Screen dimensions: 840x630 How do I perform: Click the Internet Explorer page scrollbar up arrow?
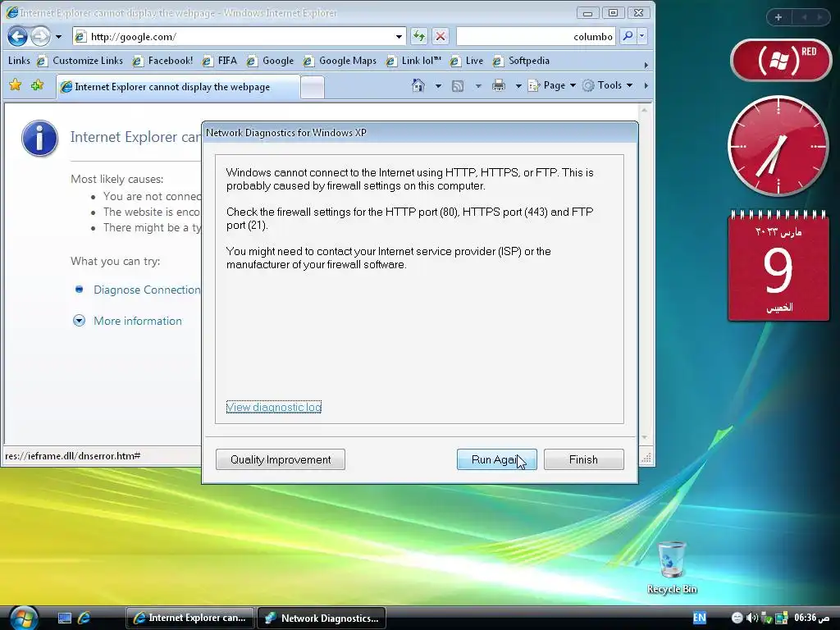pos(645,111)
